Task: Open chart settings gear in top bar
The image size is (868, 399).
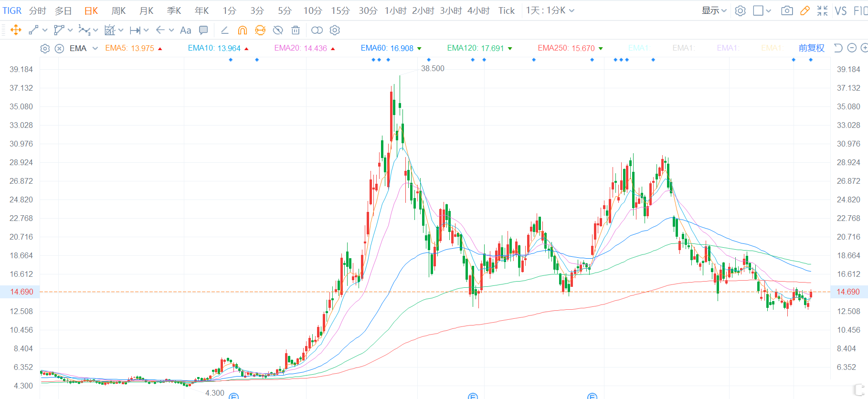Action: (x=740, y=10)
